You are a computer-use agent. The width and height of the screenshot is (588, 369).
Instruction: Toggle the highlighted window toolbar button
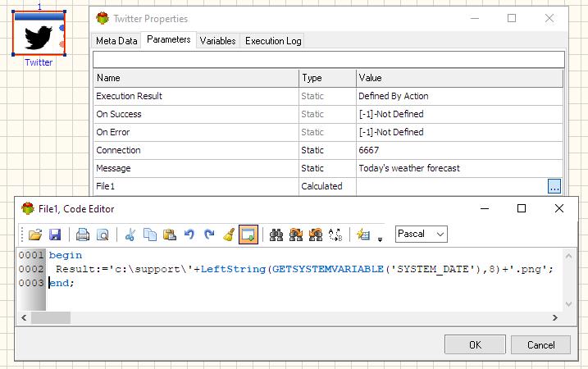248,235
